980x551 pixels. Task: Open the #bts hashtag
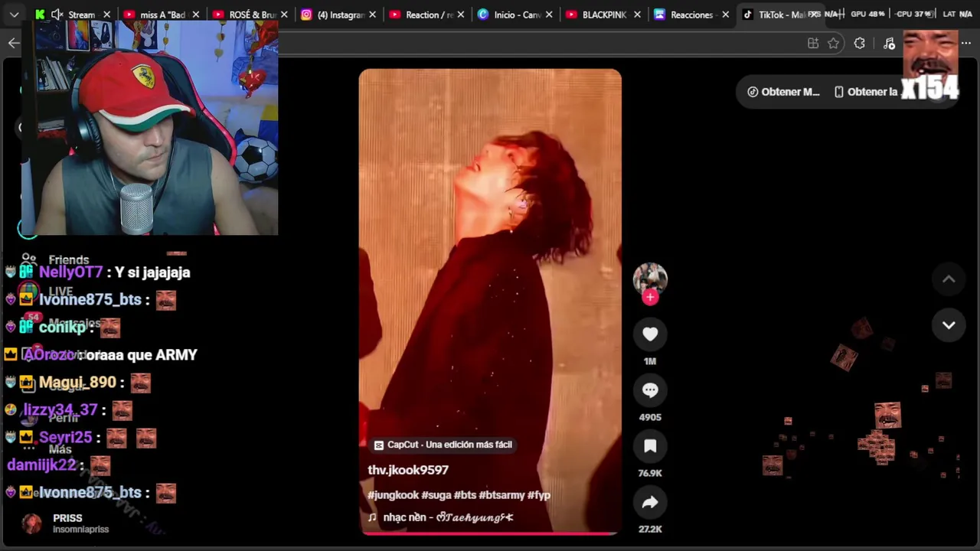[x=465, y=495]
